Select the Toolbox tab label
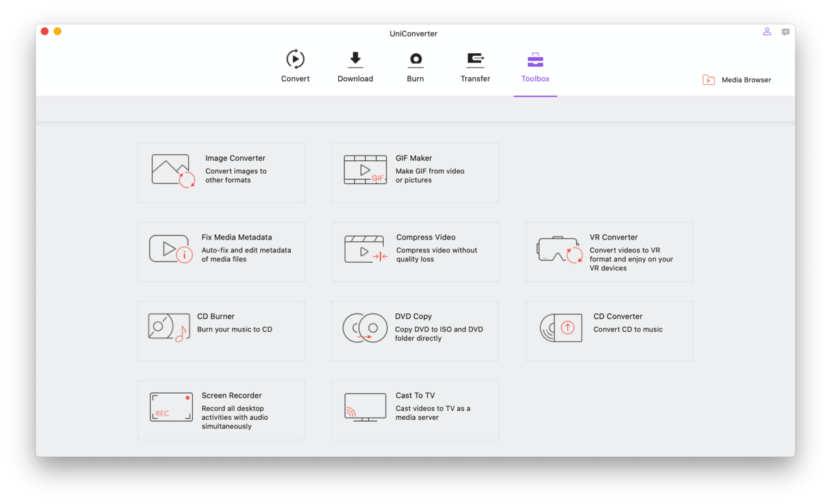Viewport: 831px width, 504px height. [536, 78]
